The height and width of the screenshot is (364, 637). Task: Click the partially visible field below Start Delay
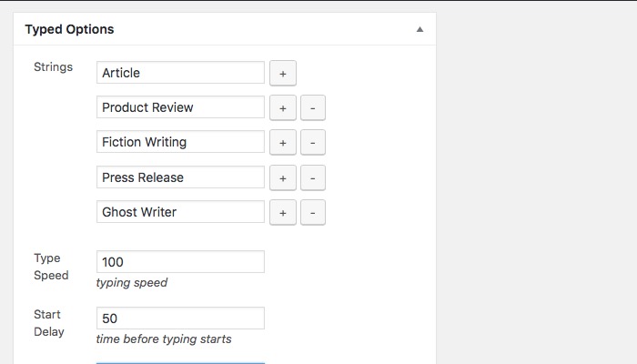coord(180,361)
